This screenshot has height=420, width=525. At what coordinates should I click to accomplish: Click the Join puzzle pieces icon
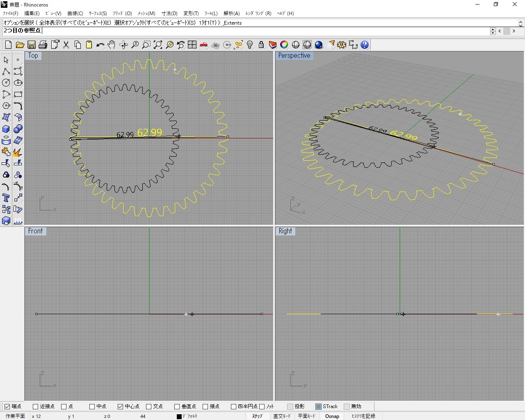click(x=6, y=152)
